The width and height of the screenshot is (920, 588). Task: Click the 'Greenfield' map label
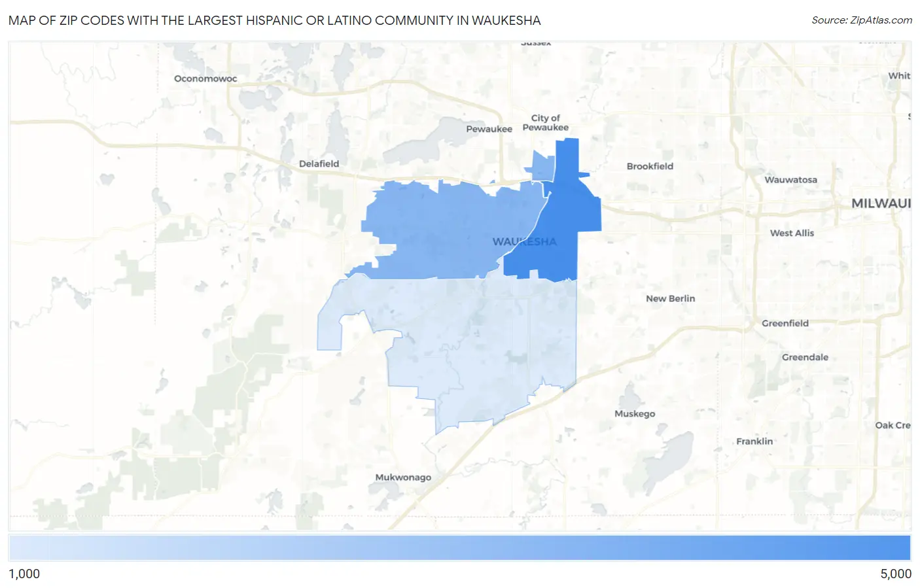(785, 323)
